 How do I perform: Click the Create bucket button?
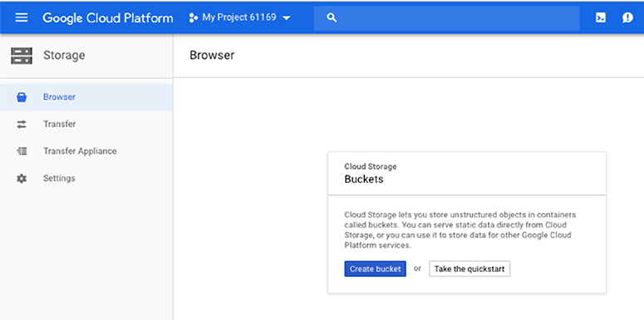(x=375, y=269)
